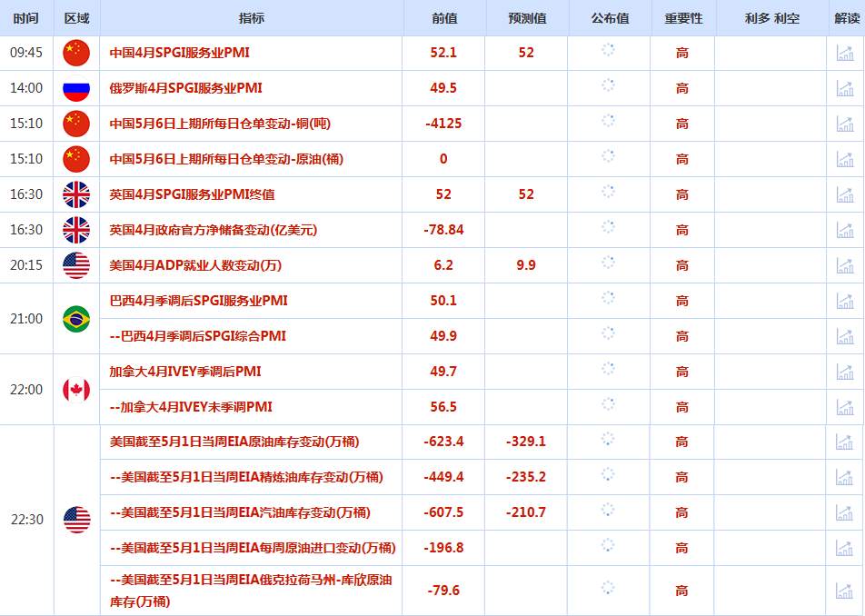Click the 时间 column header
The height and width of the screenshot is (616, 865).
click(x=26, y=18)
